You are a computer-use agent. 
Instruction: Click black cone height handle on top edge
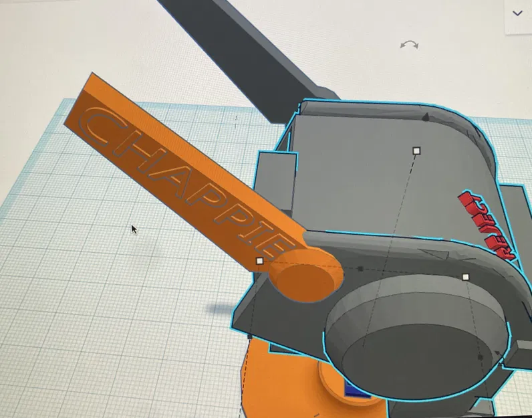[x=426, y=117]
